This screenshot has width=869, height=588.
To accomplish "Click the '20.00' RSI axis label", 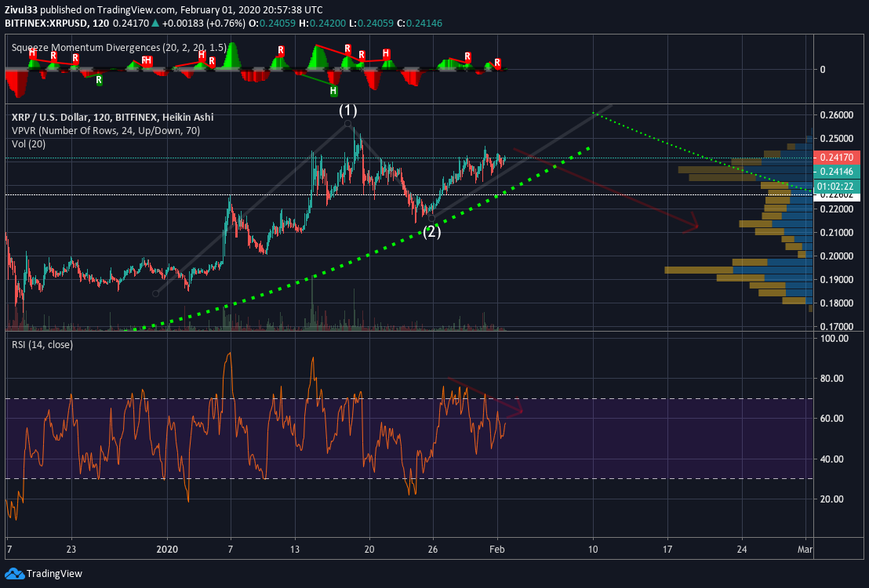I will [831, 499].
